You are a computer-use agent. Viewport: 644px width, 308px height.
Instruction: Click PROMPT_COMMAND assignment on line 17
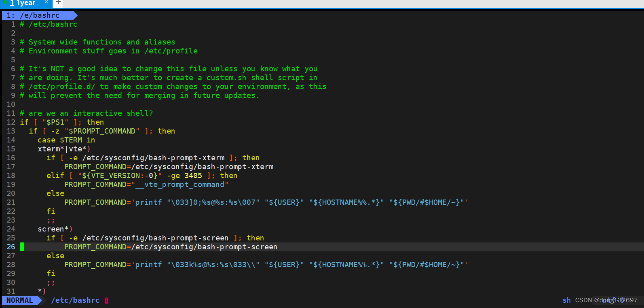169,167
